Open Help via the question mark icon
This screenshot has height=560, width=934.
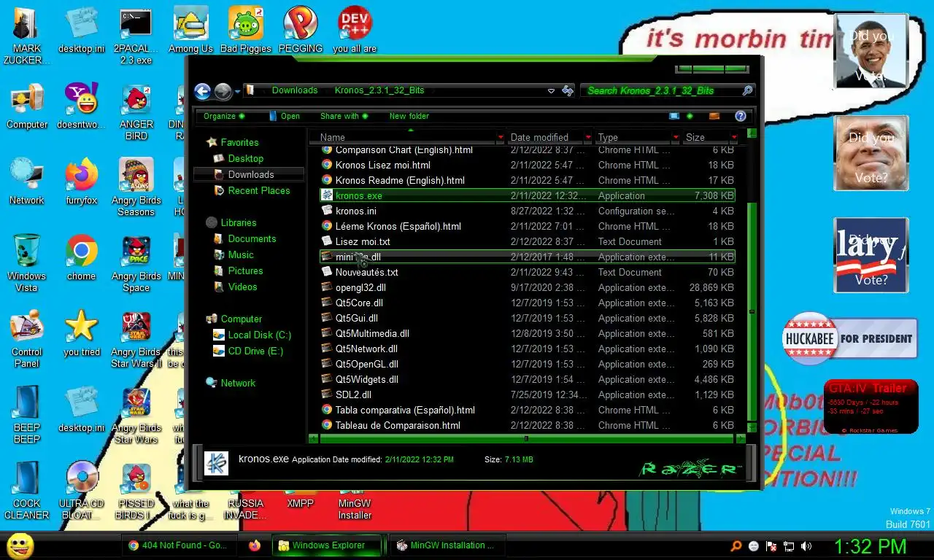740,116
